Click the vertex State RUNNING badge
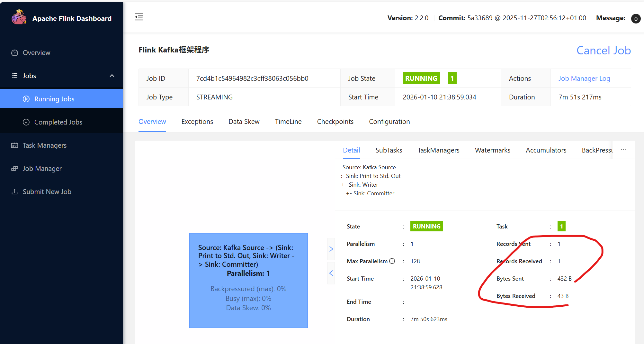 coord(426,226)
